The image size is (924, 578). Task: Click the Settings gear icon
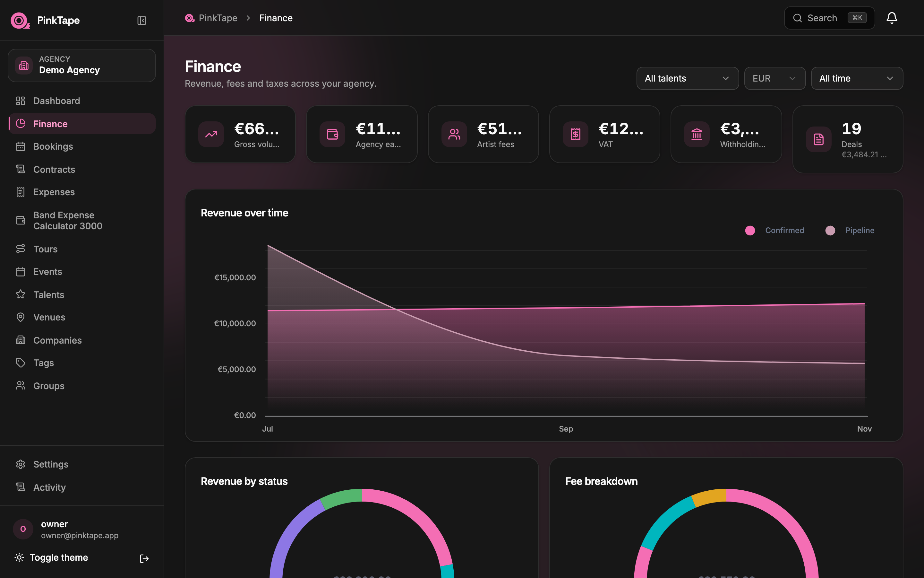(21, 464)
